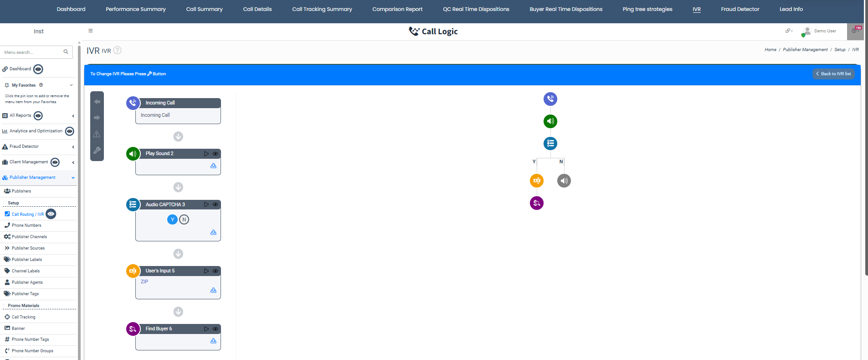Toggle eye visibility on Find Buyer 6

tap(216, 329)
